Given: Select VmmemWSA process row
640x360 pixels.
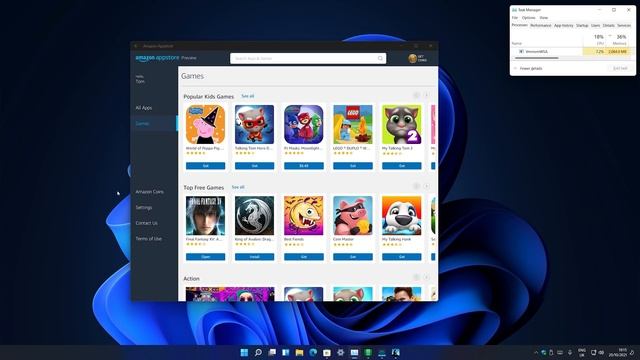Looking at the screenshot, I should coord(572,51).
